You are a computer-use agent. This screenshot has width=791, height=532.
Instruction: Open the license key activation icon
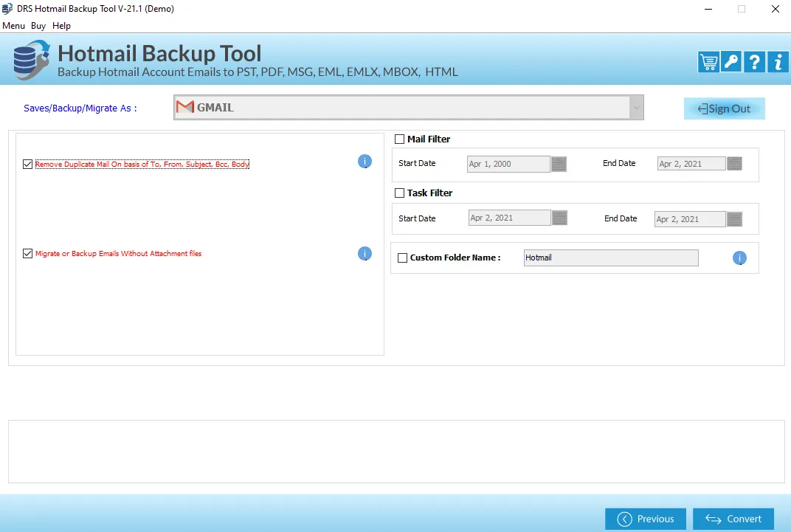pyautogui.click(x=731, y=62)
